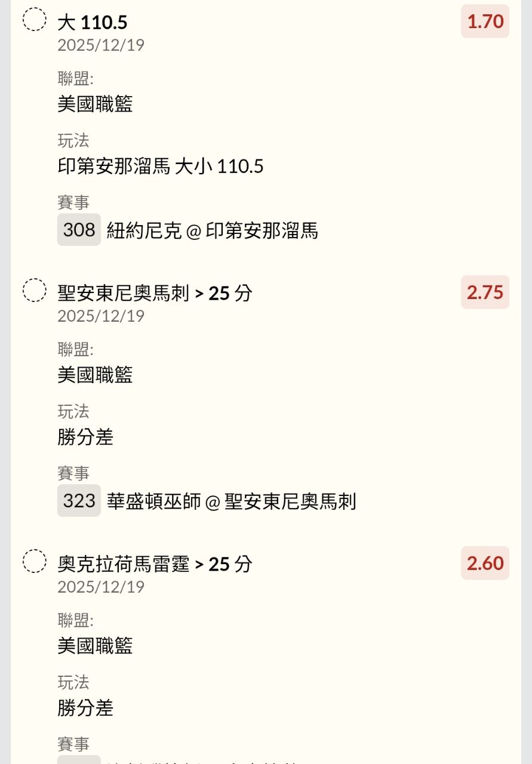Click the 印第安那溜馬 大小 110.5 play type
532x764 pixels.
tap(160, 166)
